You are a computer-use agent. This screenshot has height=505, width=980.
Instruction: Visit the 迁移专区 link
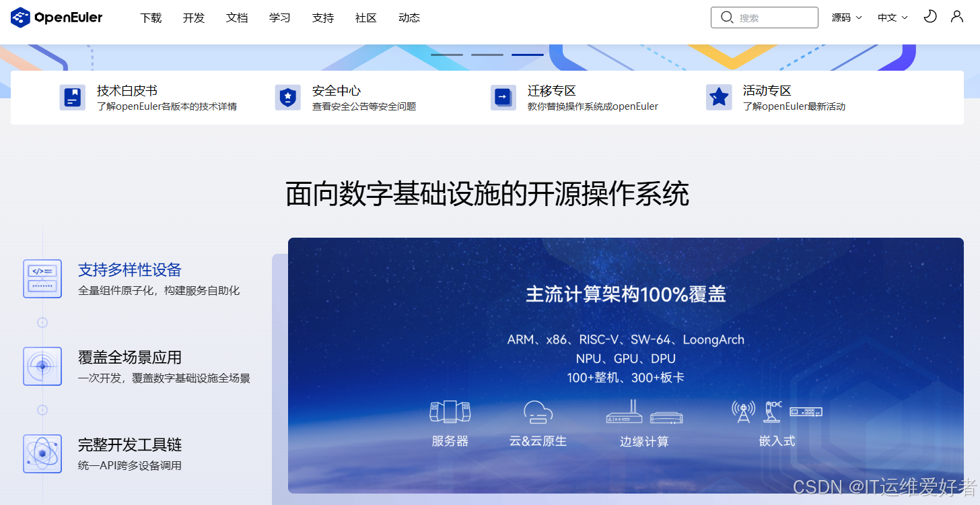(552, 91)
